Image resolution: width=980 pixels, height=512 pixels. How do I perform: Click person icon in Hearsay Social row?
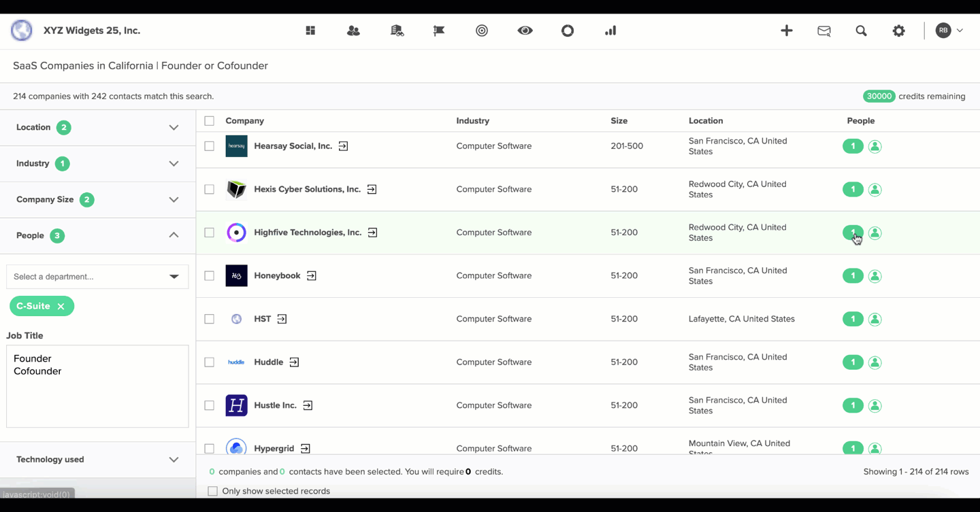(875, 146)
